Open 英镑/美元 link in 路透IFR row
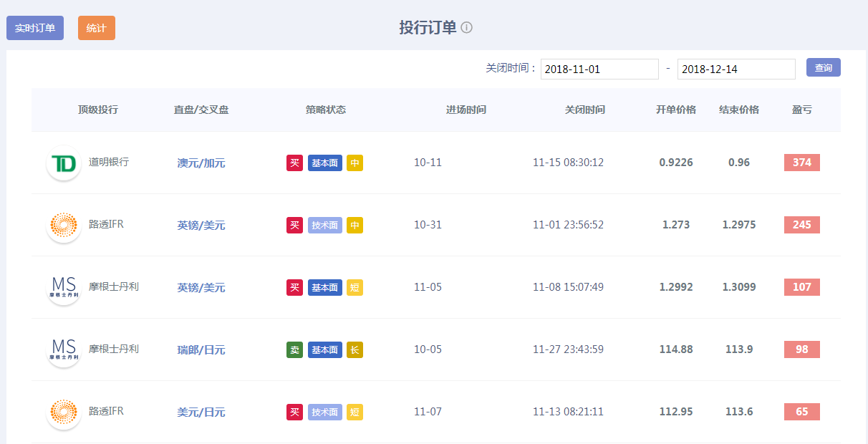This screenshot has width=868, height=444. tap(201, 225)
